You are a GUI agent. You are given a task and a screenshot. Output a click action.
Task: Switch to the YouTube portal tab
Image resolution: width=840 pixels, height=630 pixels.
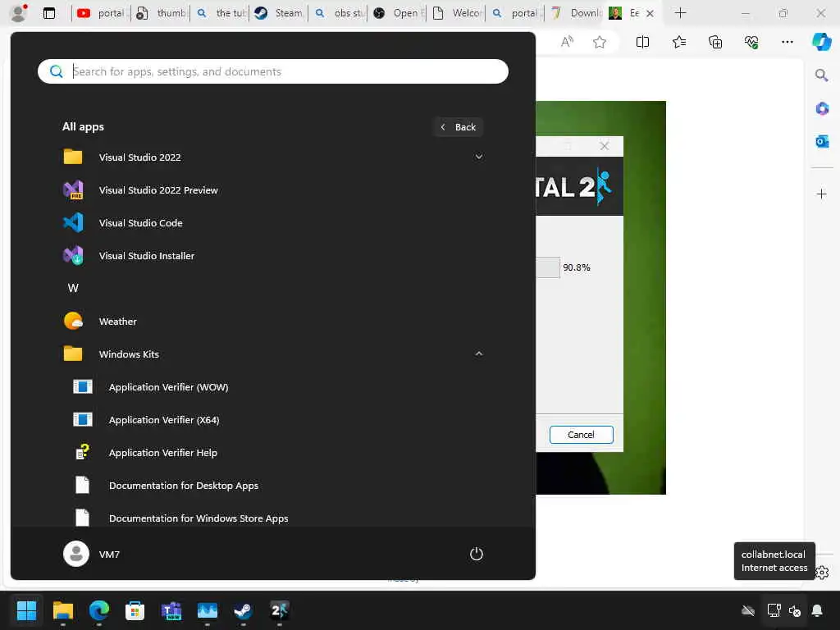coord(99,13)
